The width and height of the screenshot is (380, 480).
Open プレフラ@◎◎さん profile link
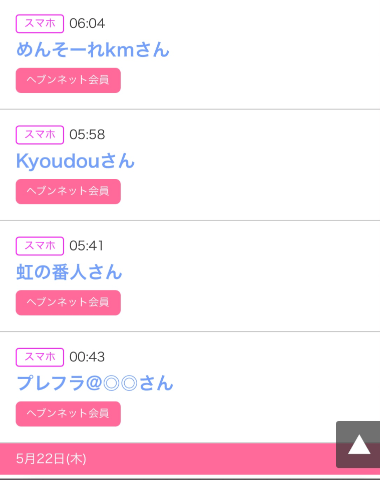pyautogui.click(x=95, y=383)
